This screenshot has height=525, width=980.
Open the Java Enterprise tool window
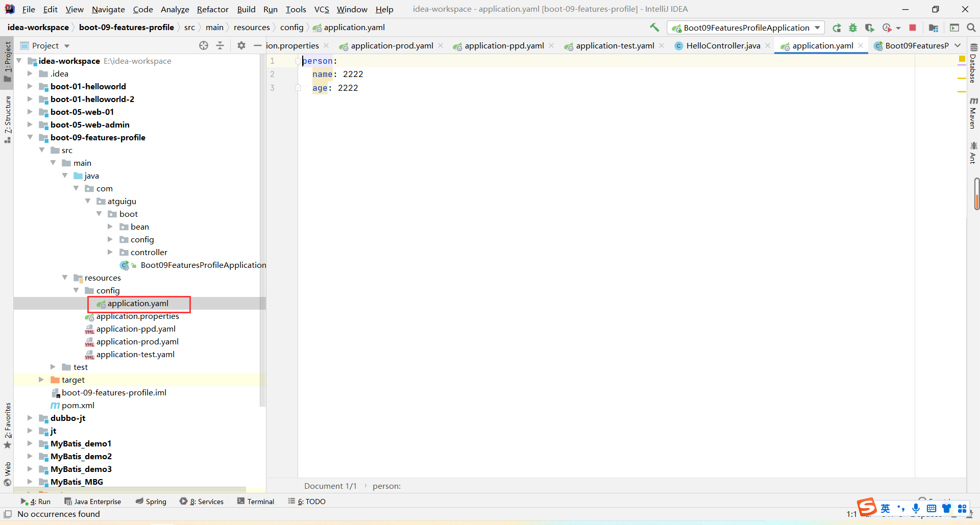(x=93, y=502)
